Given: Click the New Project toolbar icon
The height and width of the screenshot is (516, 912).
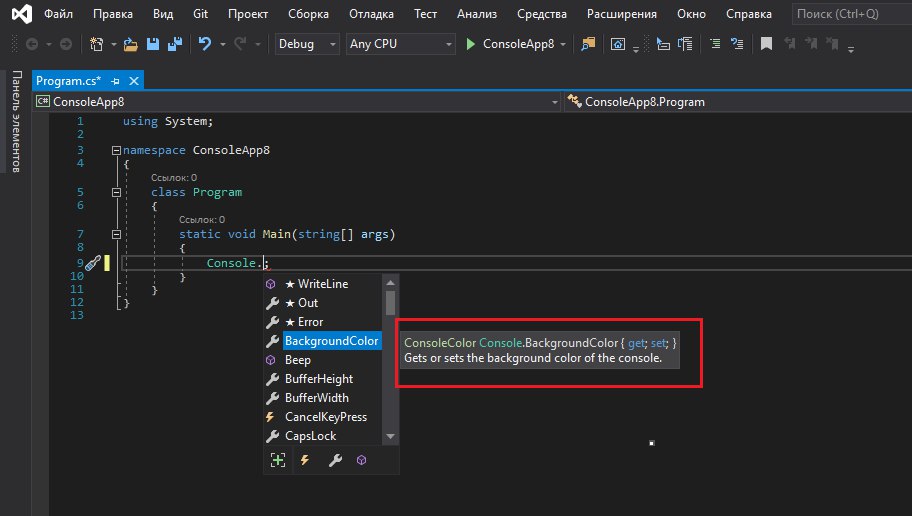Looking at the screenshot, I should point(97,44).
